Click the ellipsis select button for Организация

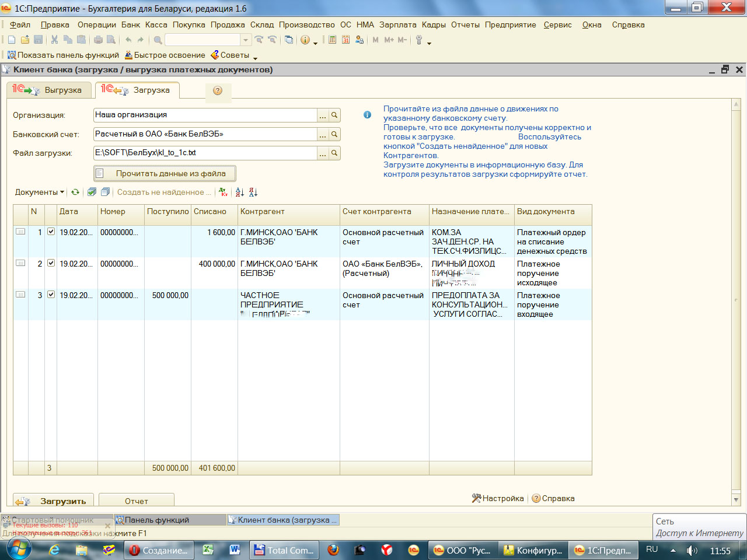pyautogui.click(x=322, y=116)
